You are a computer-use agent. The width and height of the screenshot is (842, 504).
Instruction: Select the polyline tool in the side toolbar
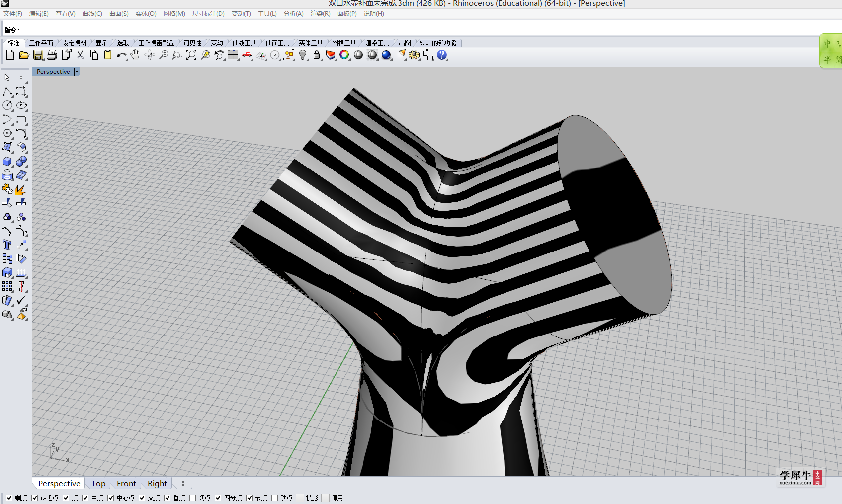click(7, 92)
